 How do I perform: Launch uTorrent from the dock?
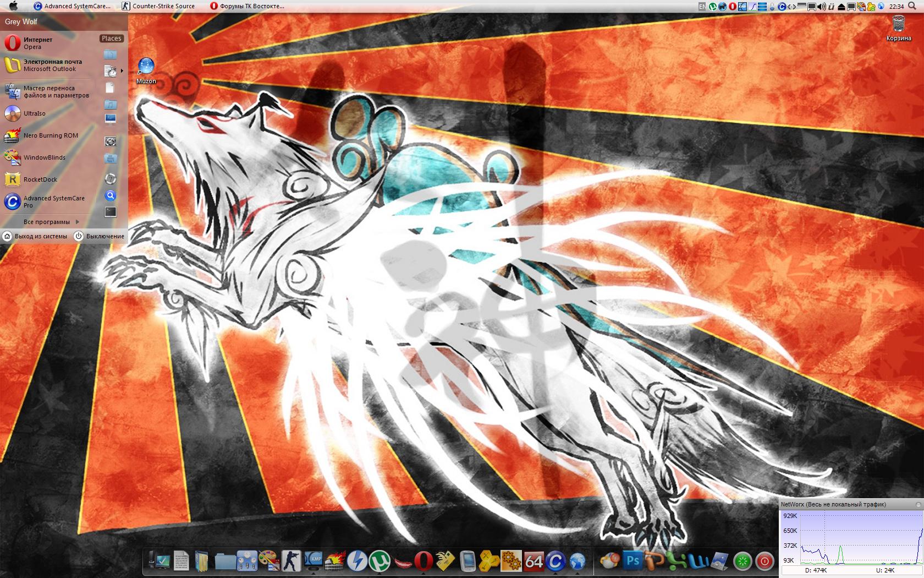(x=380, y=561)
